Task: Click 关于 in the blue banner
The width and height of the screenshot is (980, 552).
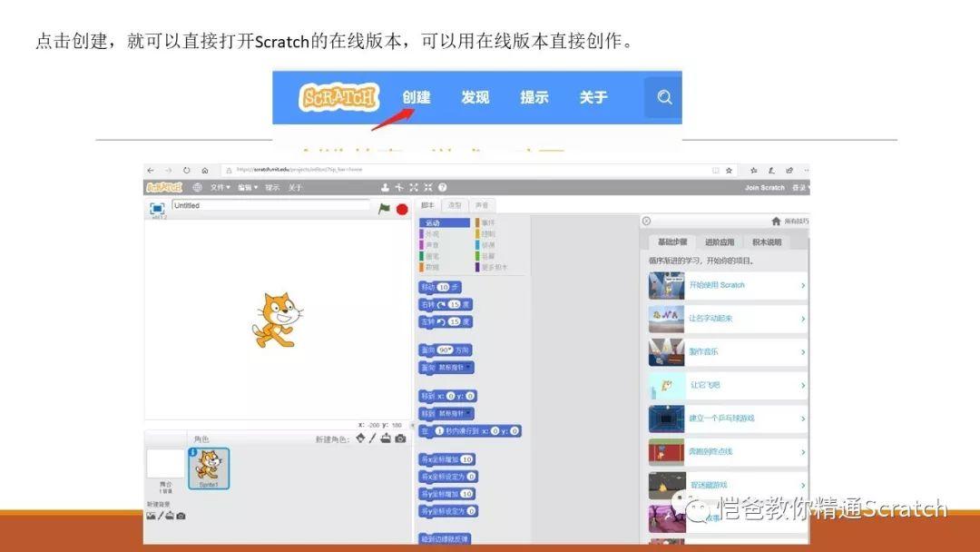Action: point(593,97)
